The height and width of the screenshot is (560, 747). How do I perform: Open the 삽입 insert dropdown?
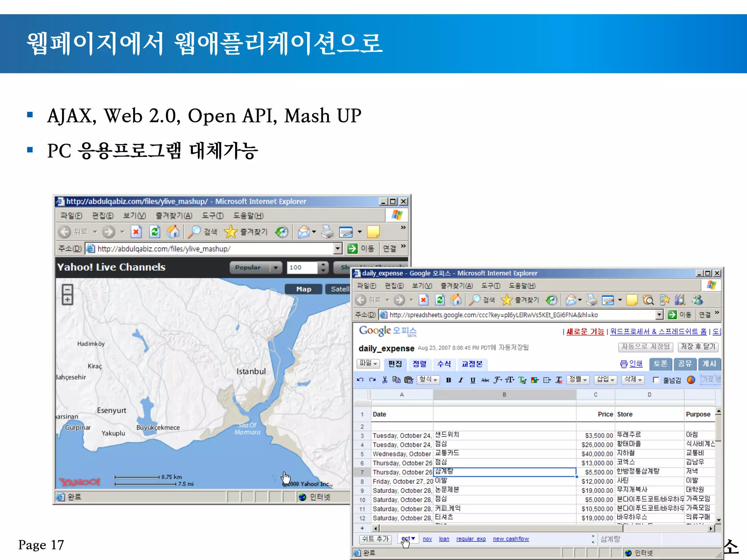click(605, 380)
